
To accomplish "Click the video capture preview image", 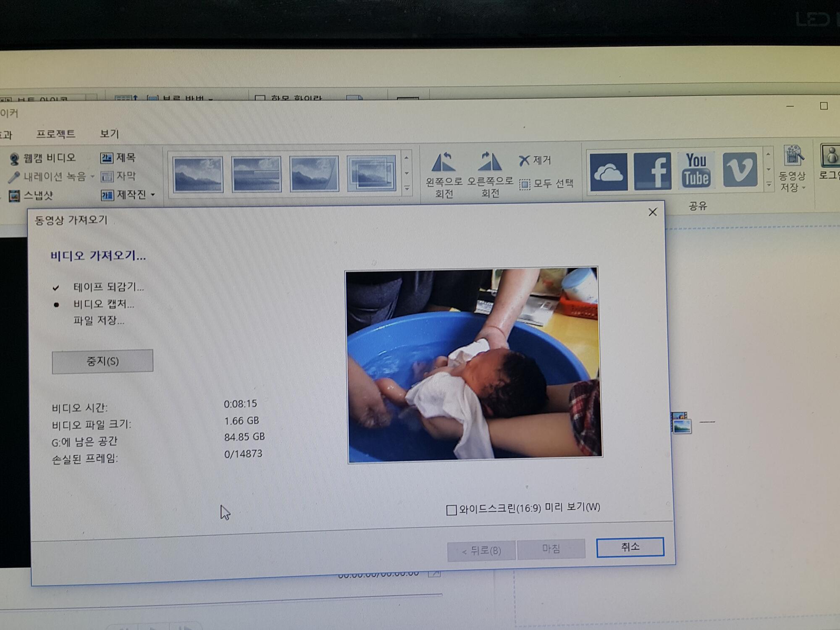I will pos(474,365).
